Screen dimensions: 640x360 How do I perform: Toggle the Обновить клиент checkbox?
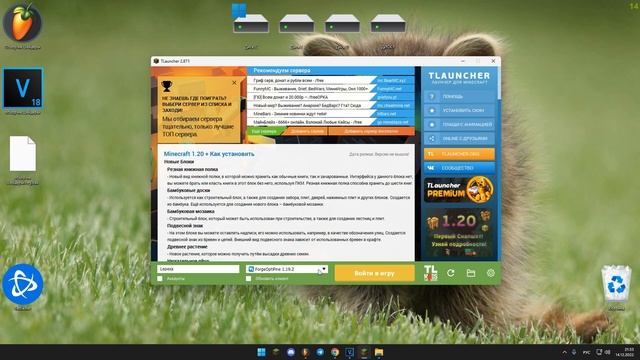pyautogui.click(x=249, y=278)
